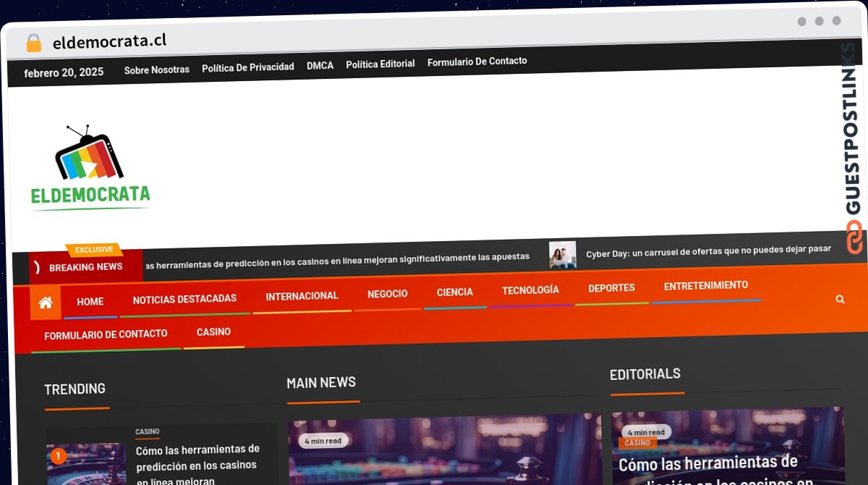Click the Casino badge in Editorials
The width and height of the screenshot is (868, 485).
(x=637, y=442)
